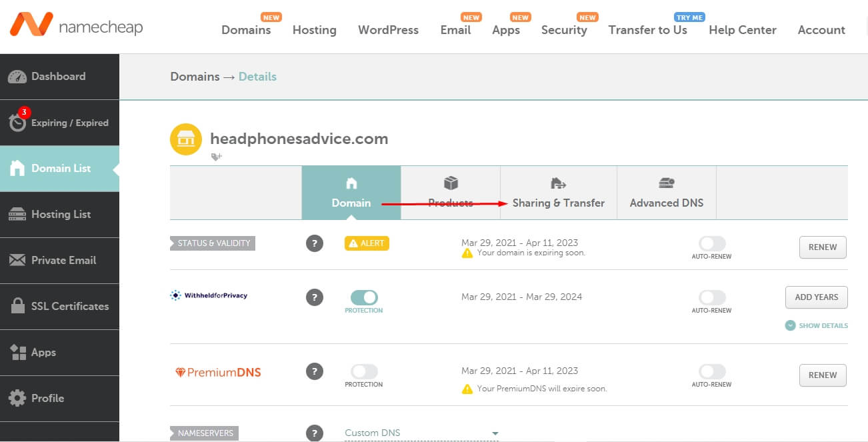The width and height of the screenshot is (868, 442).
Task: Open the Domains top navigation menu
Action: point(246,30)
